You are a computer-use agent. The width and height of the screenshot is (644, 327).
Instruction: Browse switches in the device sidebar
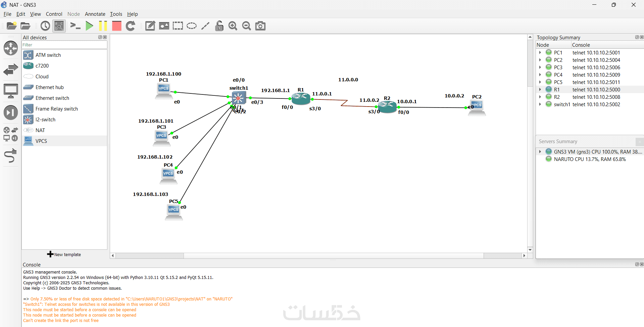click(x=11, y=70)
